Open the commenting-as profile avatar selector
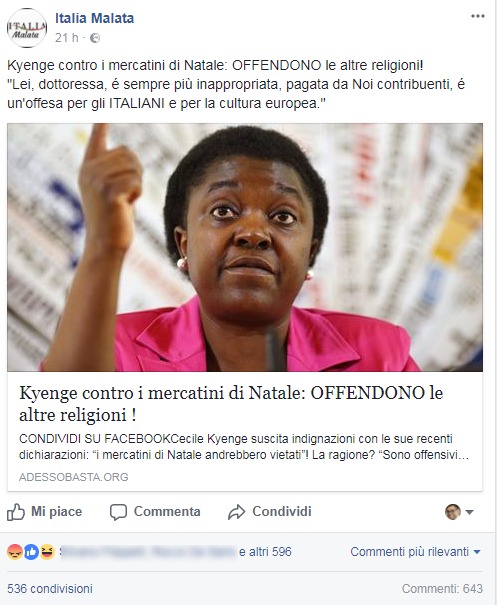Screen dimensions: 497x605 click(452, 512)
